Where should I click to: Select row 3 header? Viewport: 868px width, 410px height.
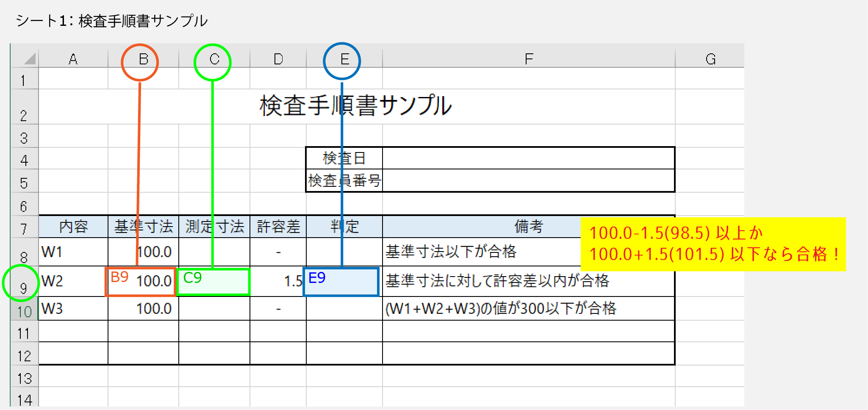click(24, 136)
